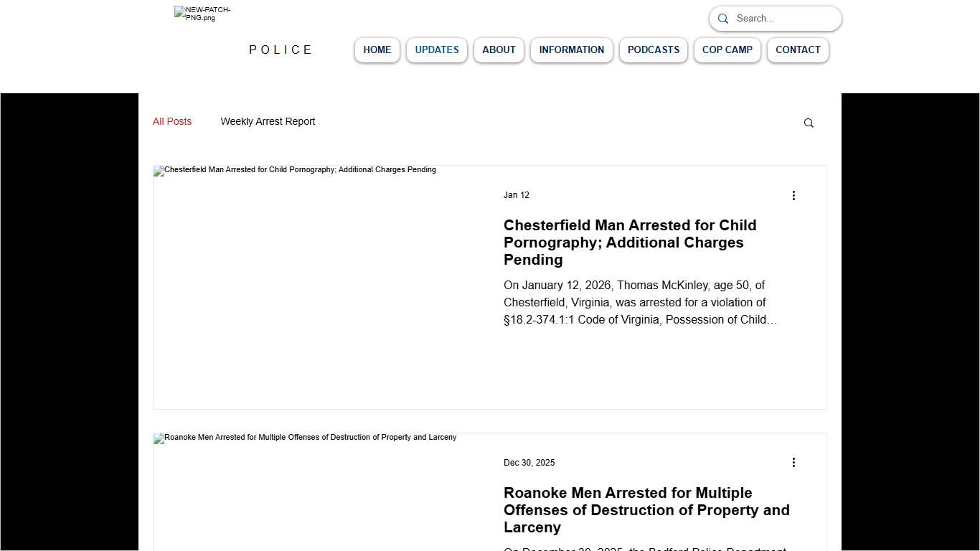Click the magnifier icon in the search box
This screenshot has height=551, width=980.
(x=723, y=19)
